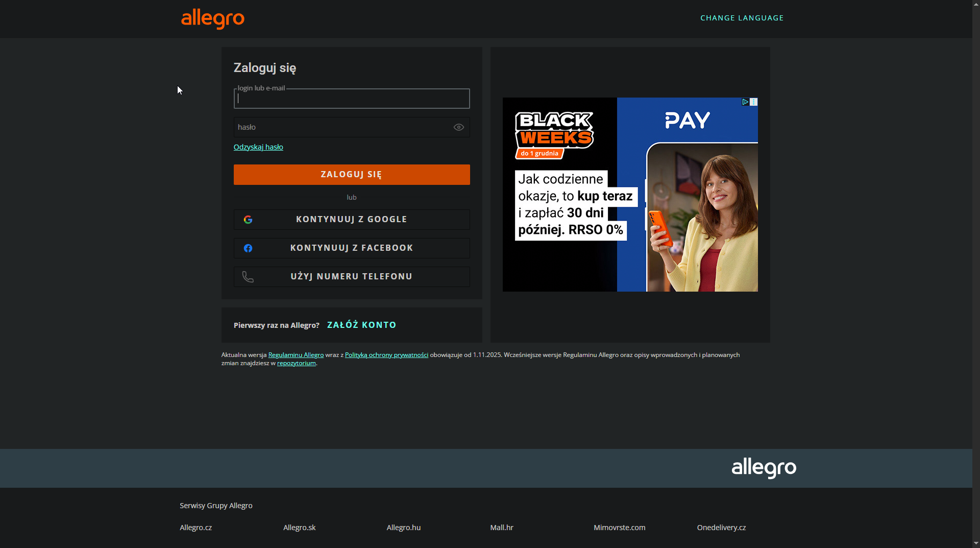Click the Facebook logo icon

pos(248,248)
